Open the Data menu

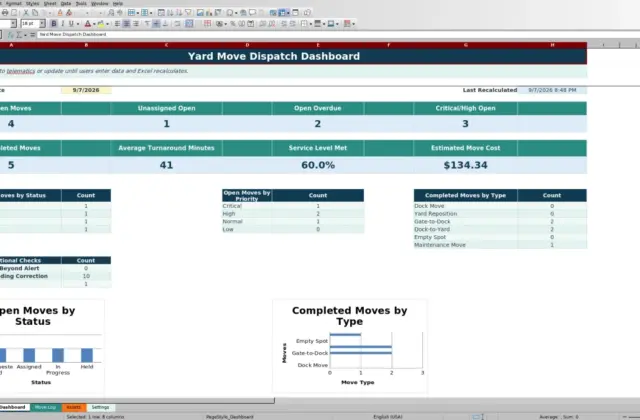(66, 3)
